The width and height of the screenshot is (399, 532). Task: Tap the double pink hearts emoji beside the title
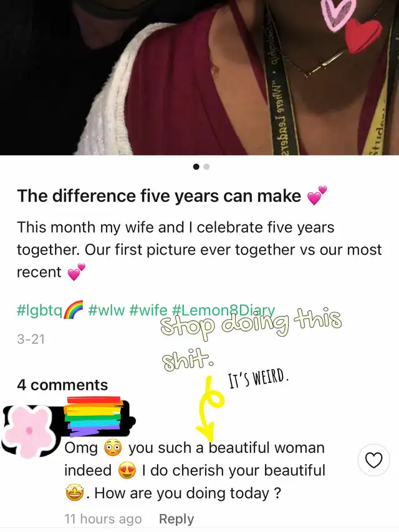(317, 195)
